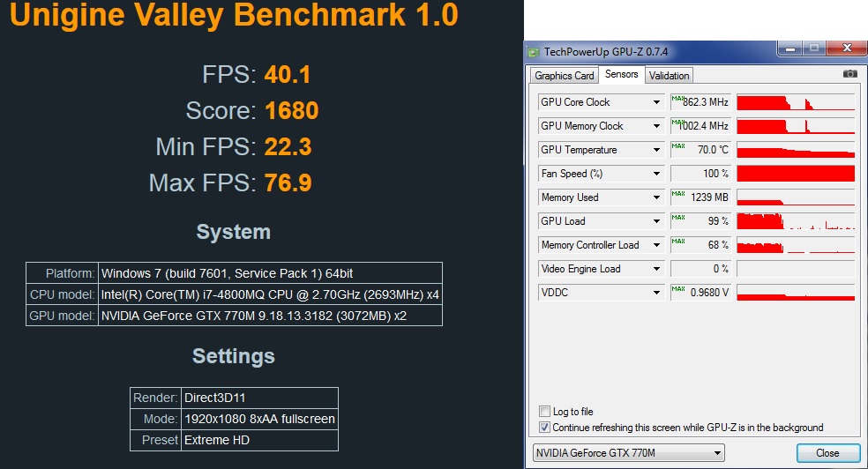Viewport: 868px width, 469px height.
Task: Open the NVIDIA GeForce GTX 770M selector
Action: point(628,453)
